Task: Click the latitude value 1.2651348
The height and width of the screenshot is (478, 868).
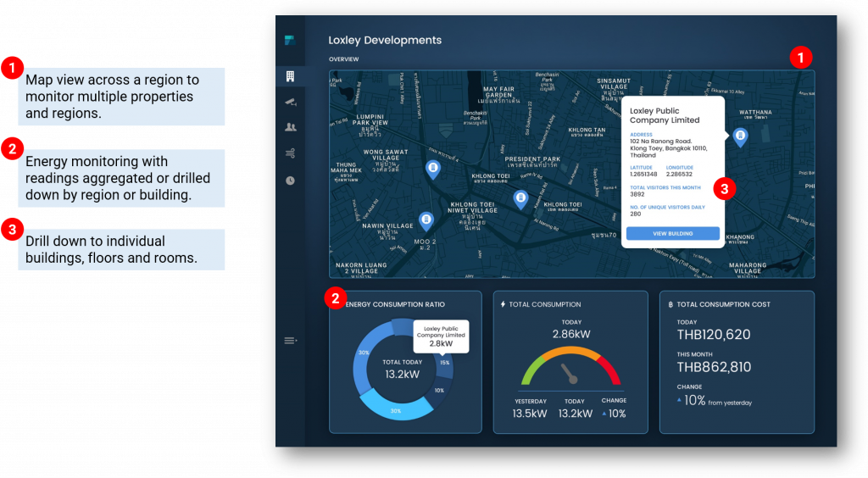Action: (643, 175)
